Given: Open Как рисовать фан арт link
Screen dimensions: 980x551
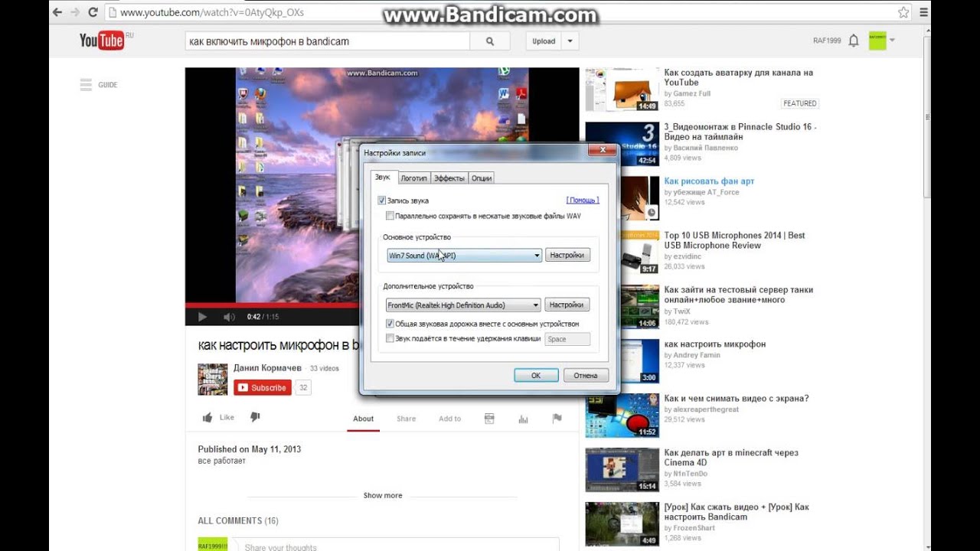Looking at the screenshot, I should (709, 181).
